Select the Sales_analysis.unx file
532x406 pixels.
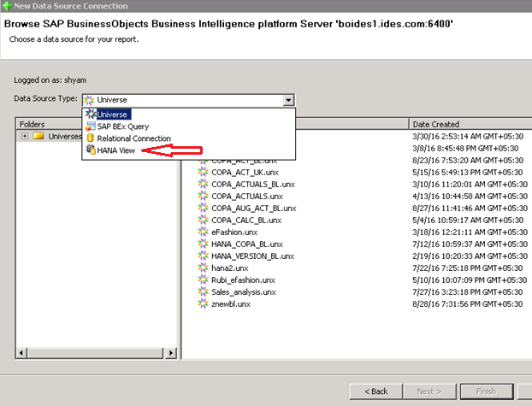[x=244, y=291]
